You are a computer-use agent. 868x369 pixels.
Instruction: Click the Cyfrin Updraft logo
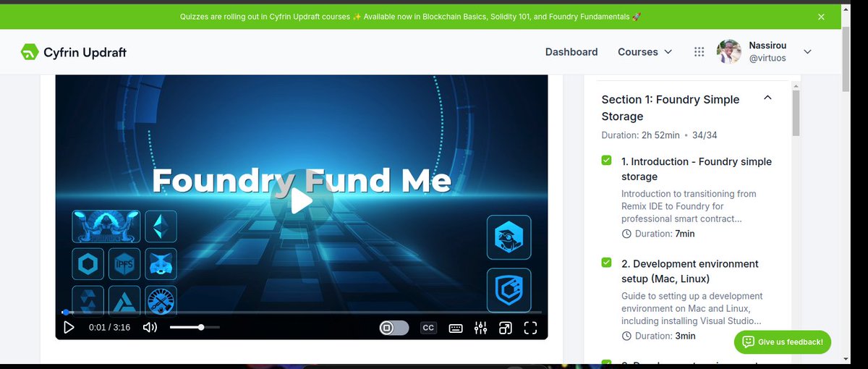click(74, 52)
